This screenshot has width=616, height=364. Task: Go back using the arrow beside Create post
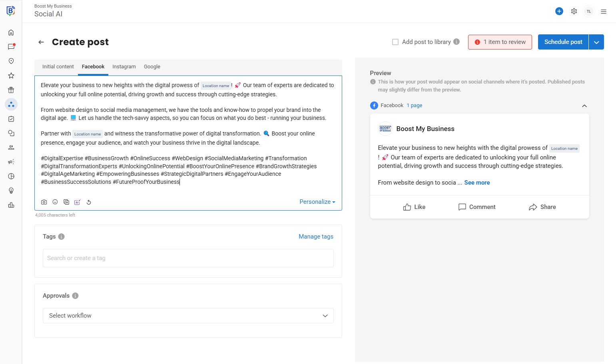(41, 42)
